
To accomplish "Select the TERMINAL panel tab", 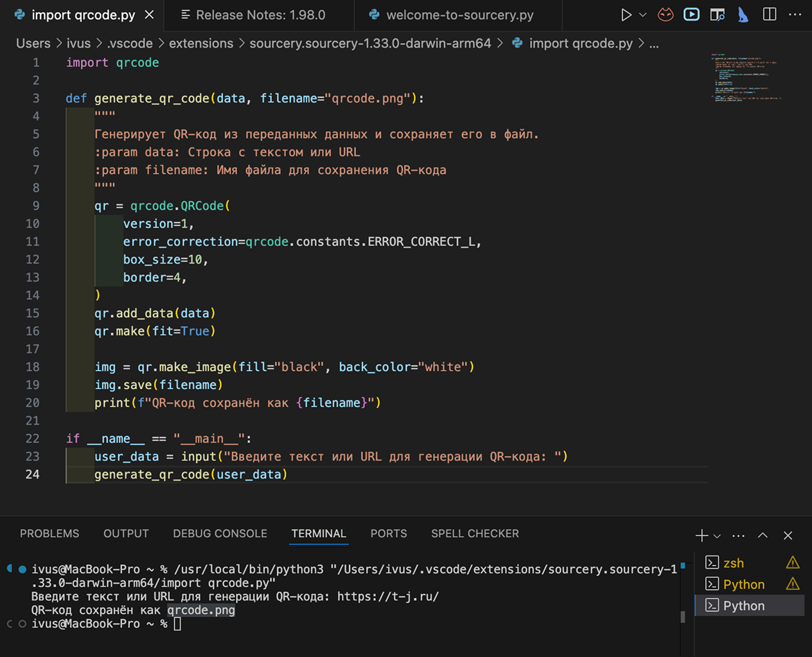I will (x=319, y=534).
